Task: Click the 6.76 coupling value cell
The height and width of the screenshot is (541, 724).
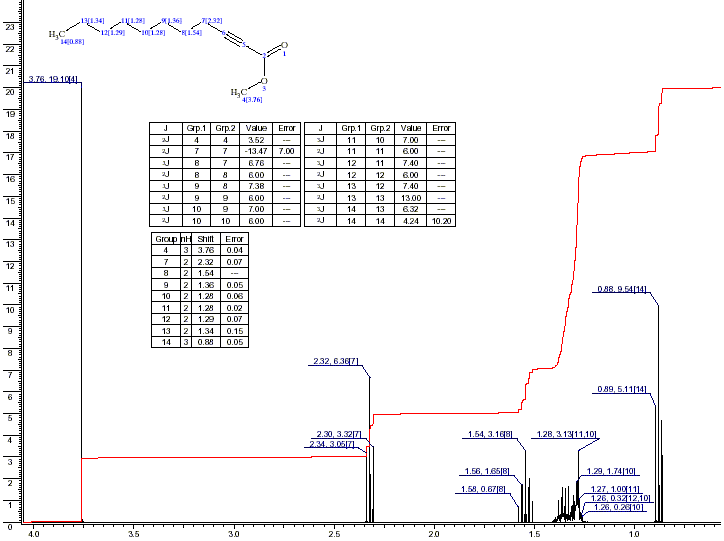Action: pyautogui.click(x=256, y=163)
